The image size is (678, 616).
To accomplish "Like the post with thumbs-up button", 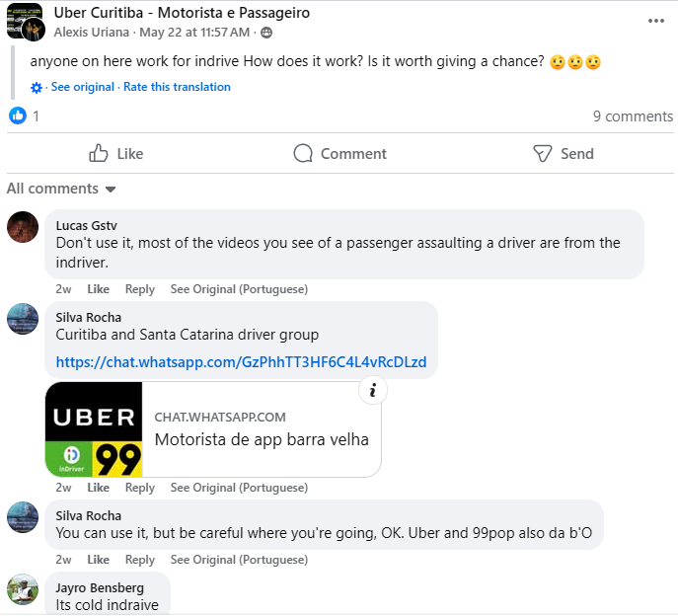I will (x=116, y=153).
